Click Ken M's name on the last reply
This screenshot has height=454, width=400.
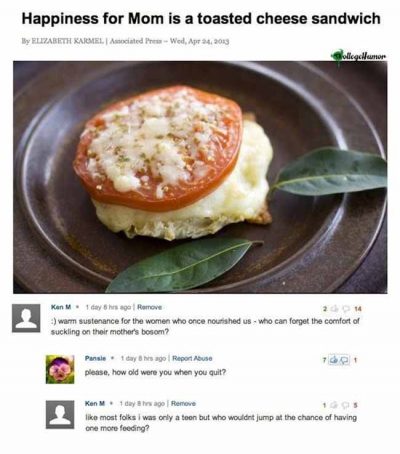click(95, 403)
